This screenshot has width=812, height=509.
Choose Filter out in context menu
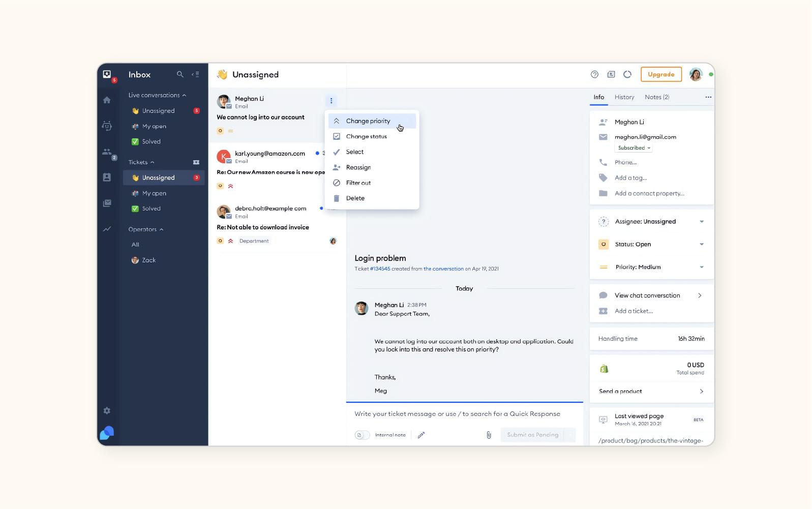click(x=372, y=183)
